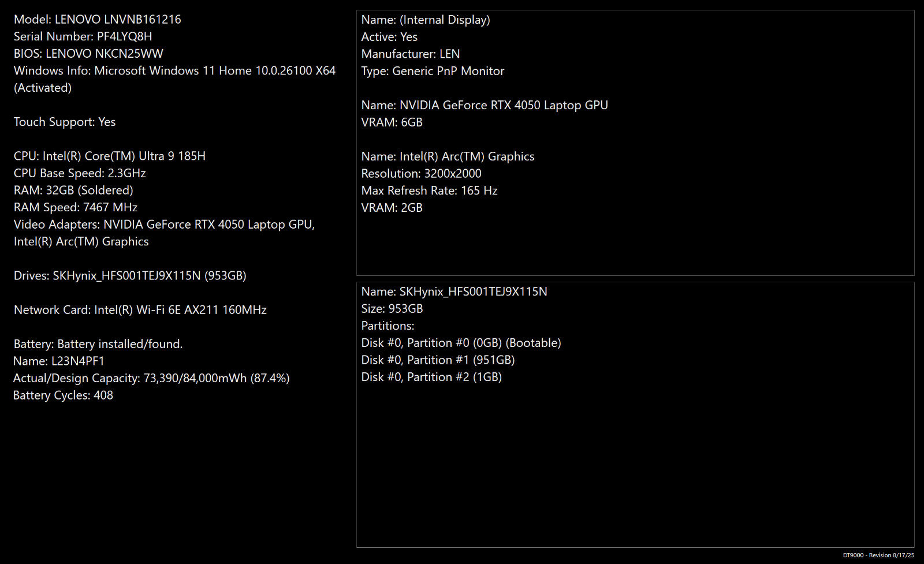Viewport: 924px width, 564px height.
Task: Click the Battery Name L23N4PF1 line
Action: [x=59, y=361]
